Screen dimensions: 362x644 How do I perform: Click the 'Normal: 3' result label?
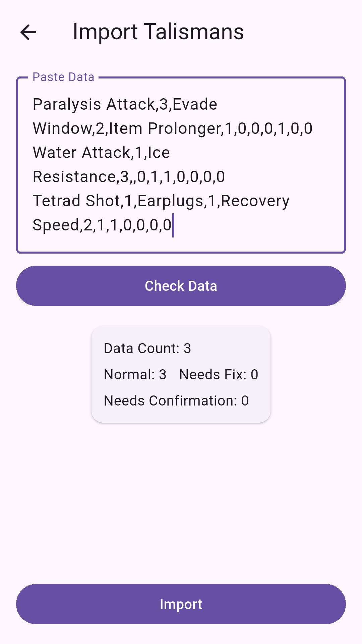[135, 375]
